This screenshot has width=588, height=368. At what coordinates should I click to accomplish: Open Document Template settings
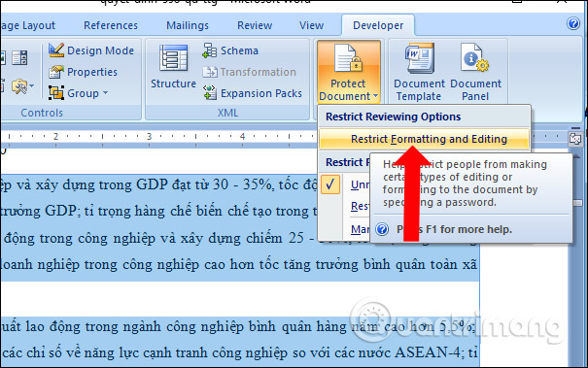click(x=419, y=72)
